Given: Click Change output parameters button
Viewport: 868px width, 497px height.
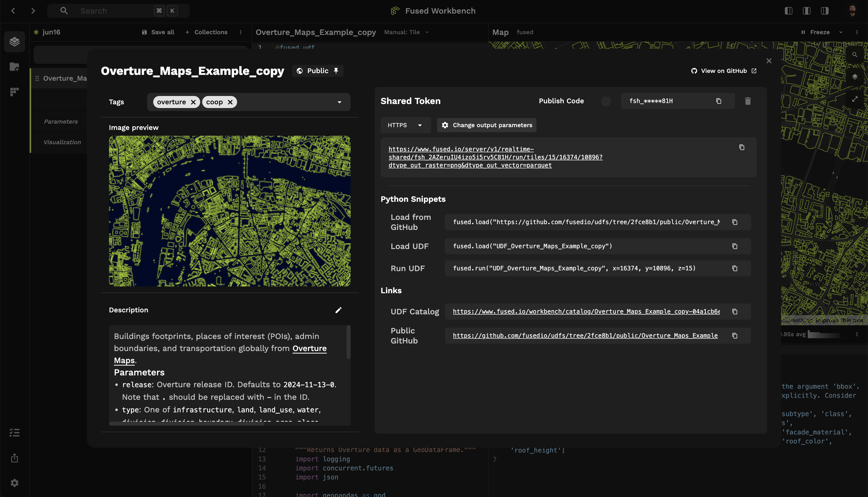Looking at the screenshot, I should coord(486,125).
